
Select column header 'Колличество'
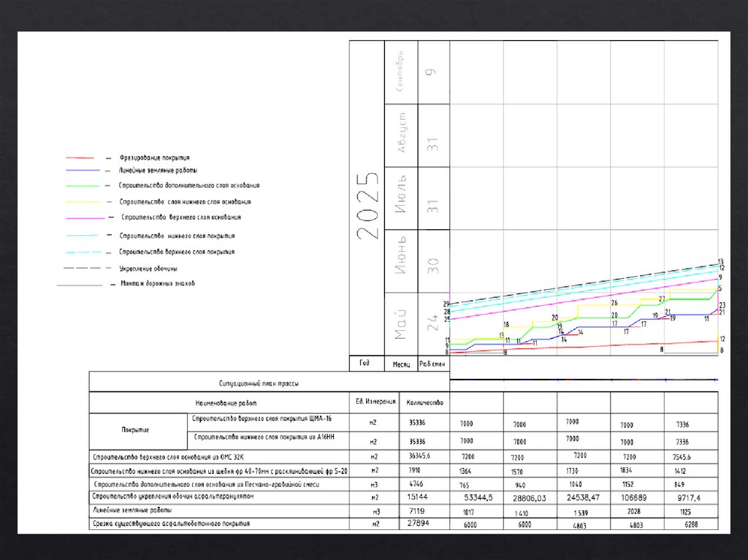(424, 402)
